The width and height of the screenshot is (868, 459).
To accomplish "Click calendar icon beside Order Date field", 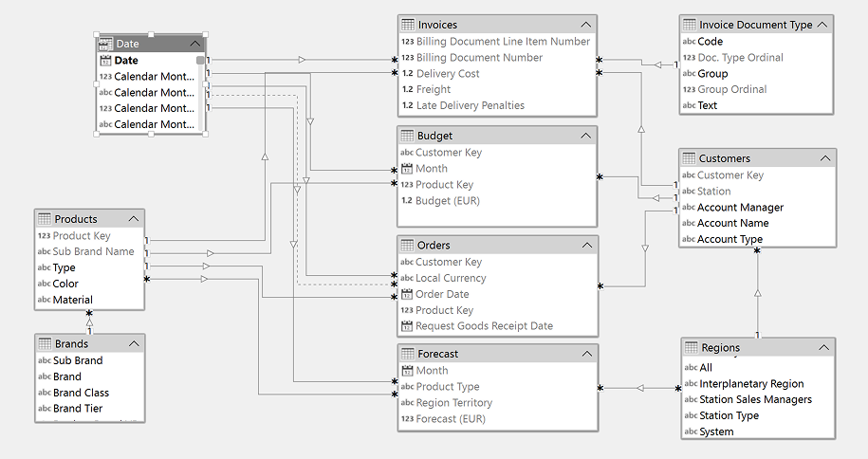I will 407,294.
